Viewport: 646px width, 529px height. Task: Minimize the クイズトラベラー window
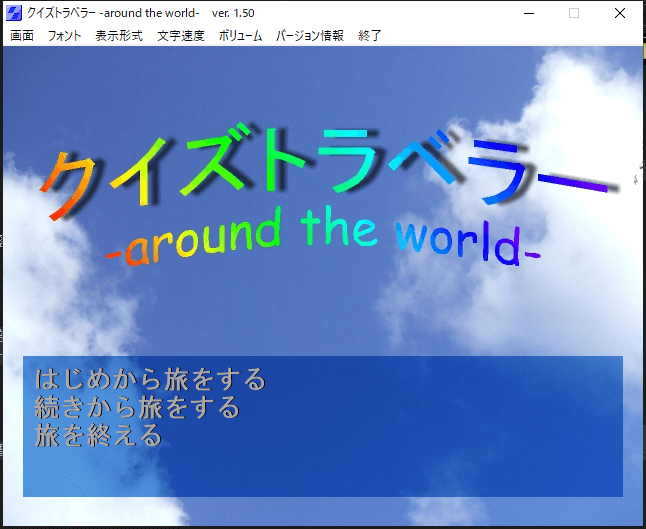pos(527,12)
